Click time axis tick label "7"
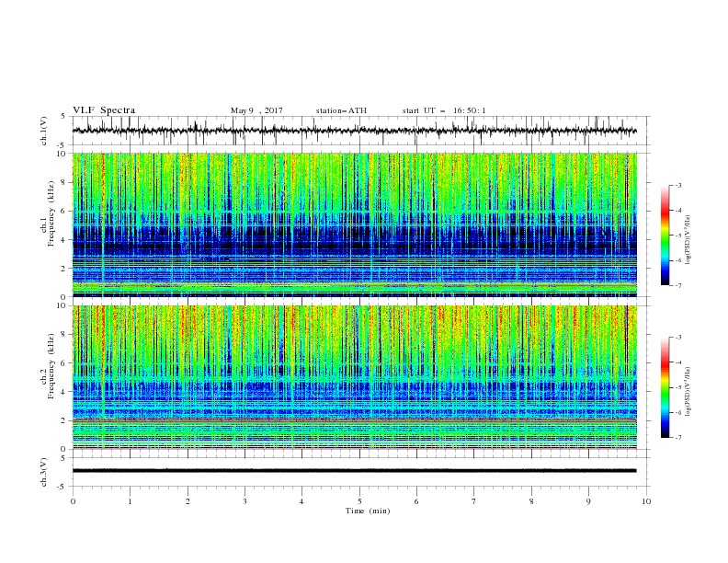This screenshot has width=728, height=563. (474, 501)
